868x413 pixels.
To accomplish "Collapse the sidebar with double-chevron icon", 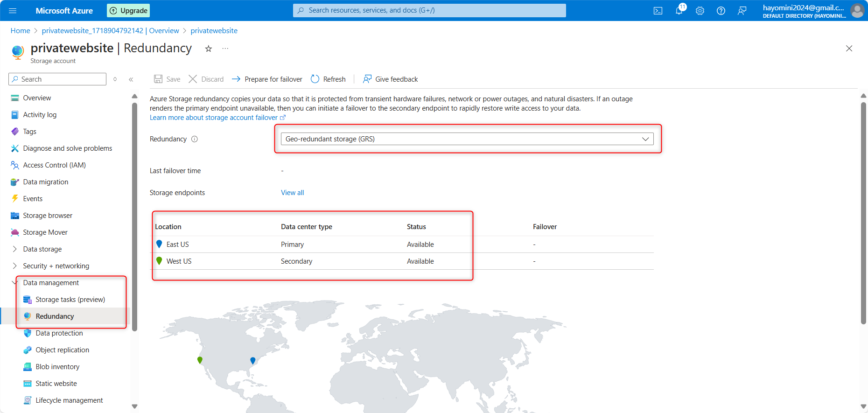I will pyautogui.click(x=131, y=79).
